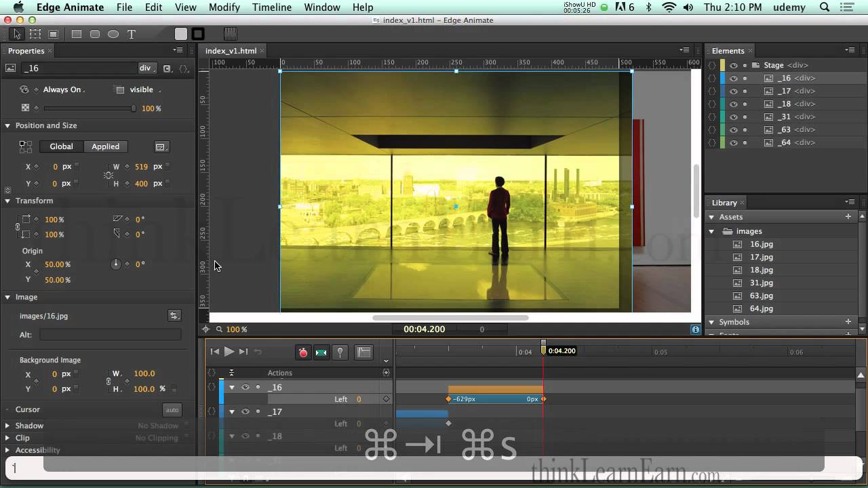Screen dimensions: 868x488
Task: Add a new asset in Library
Action: [848, 217]
